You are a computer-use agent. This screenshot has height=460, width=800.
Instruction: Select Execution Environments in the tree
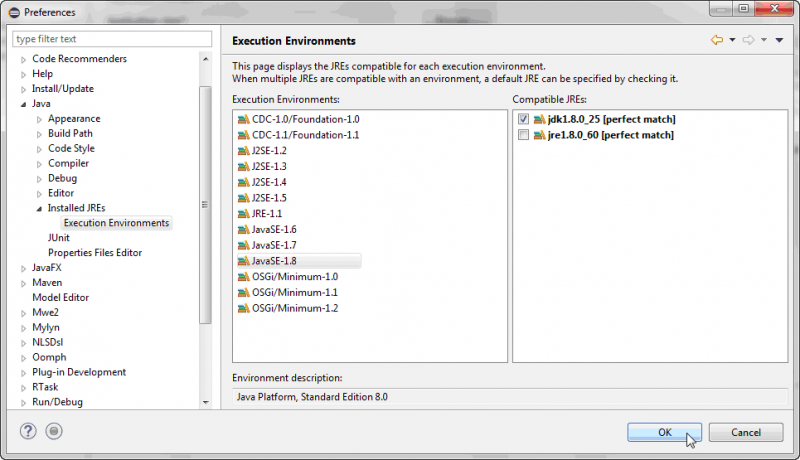coord(116,223)
